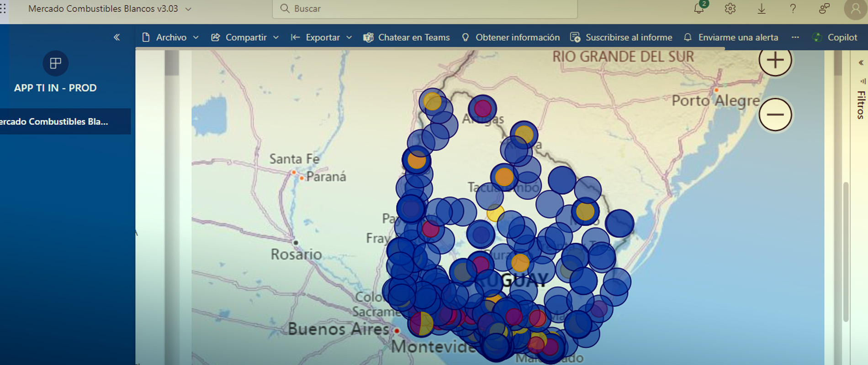Click the isolated blue bubble on eastern border
Image resolution: width=868 pixels, height=365 pixels.
tap(619, 223)
